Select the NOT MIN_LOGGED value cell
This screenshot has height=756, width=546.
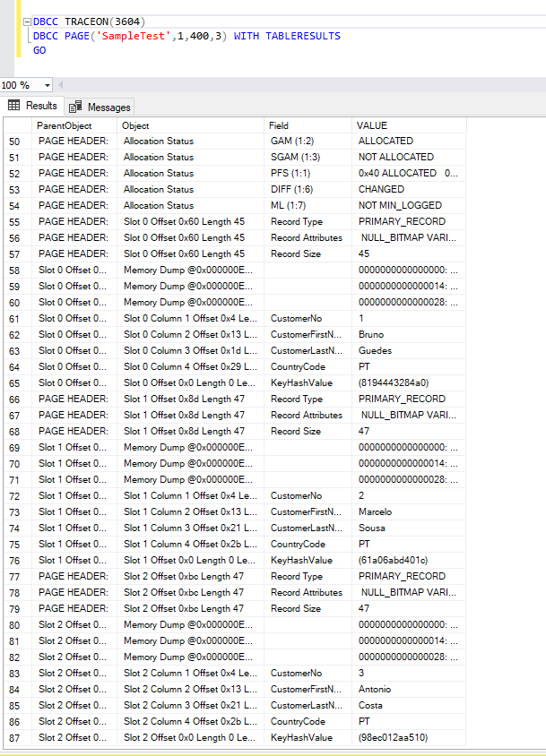[409, 205]
